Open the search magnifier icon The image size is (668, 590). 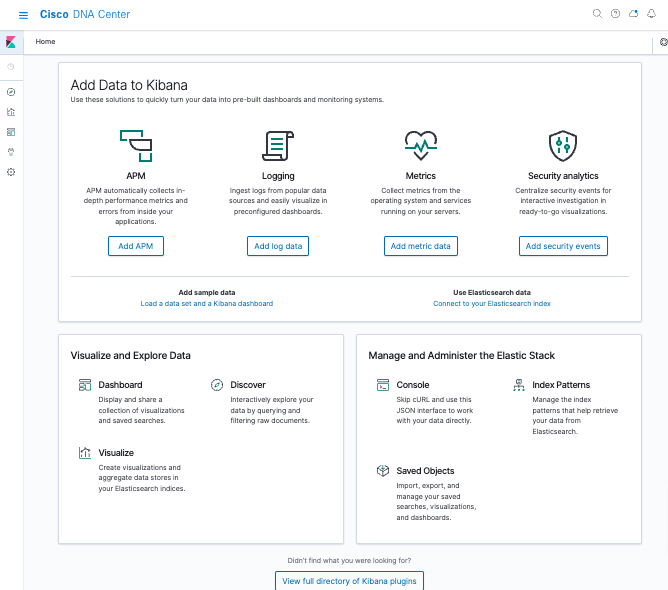coord(597,14)
